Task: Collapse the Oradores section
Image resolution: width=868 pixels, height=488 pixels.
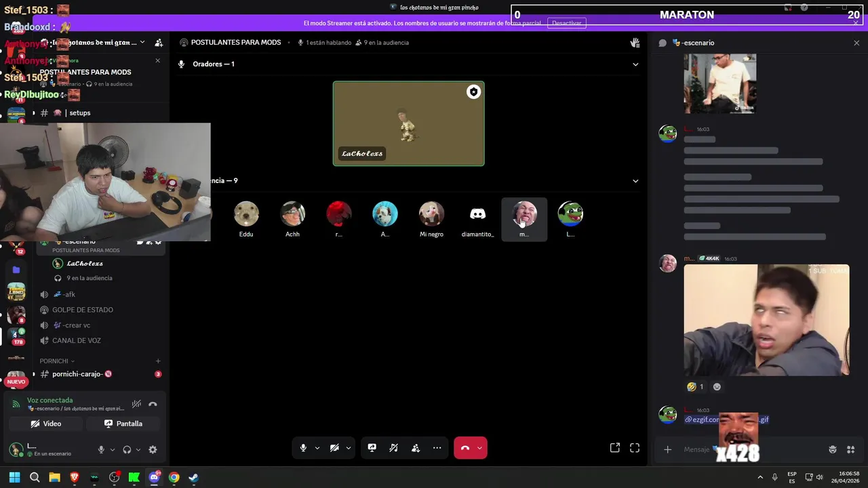Action: tap(635, 64)
